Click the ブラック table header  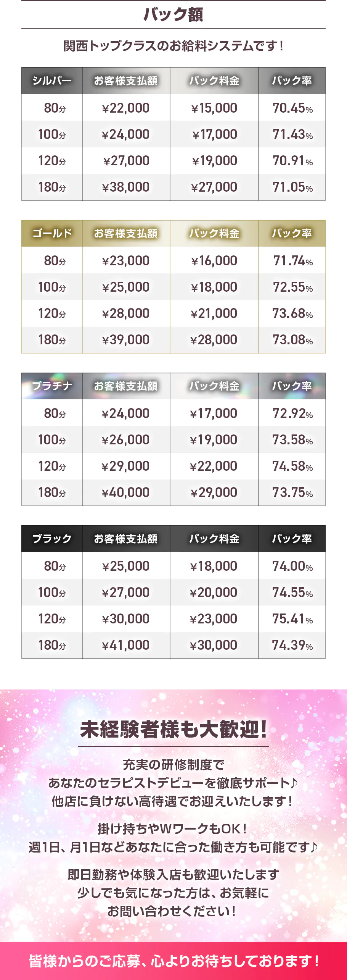coord(52,539)
